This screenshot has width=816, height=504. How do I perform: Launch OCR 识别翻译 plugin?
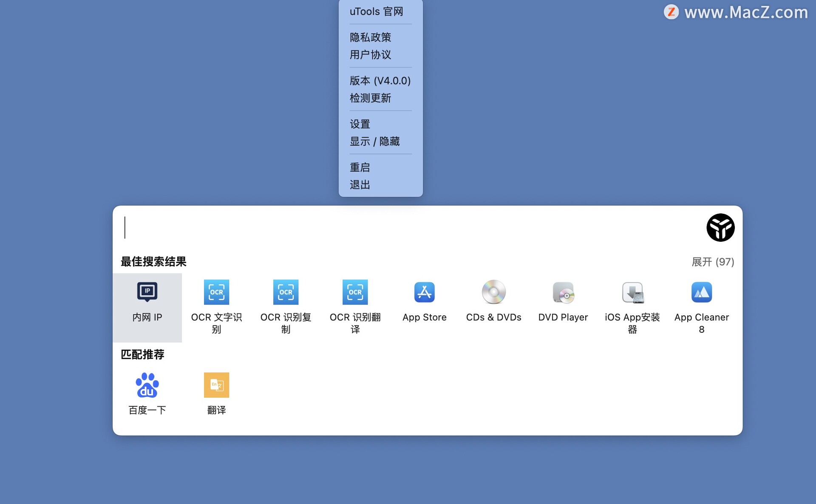pyautogui.click(x=355, y=307)
